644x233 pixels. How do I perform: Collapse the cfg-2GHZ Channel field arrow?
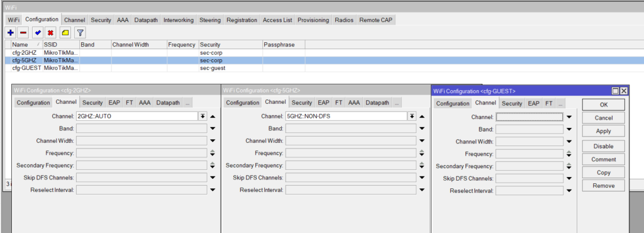pyautogui.click(x=213, y=116)
